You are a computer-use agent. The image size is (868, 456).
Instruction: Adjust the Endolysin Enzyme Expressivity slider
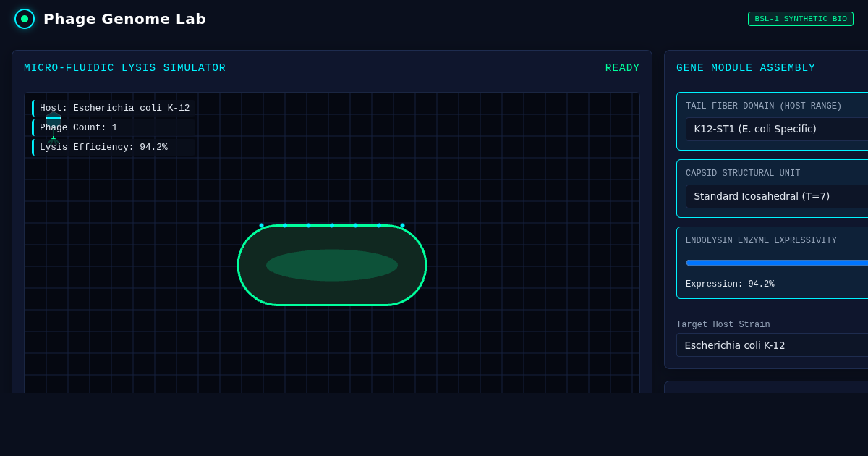click(777, 263)
